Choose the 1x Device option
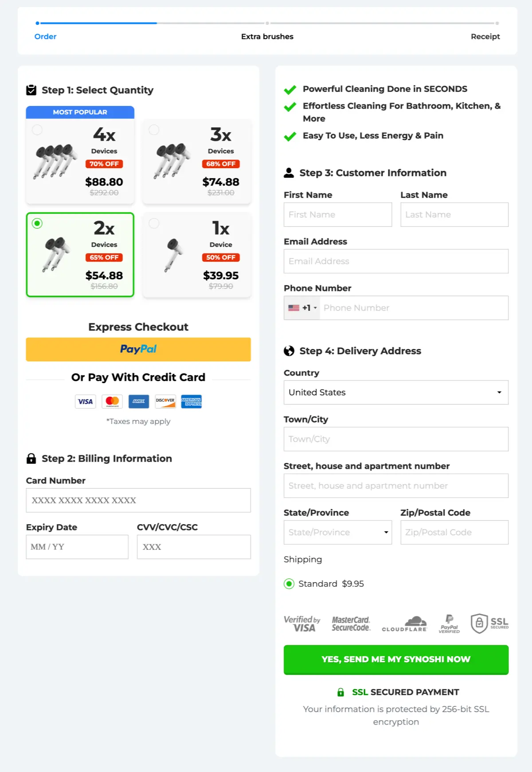 click(197, 255)
